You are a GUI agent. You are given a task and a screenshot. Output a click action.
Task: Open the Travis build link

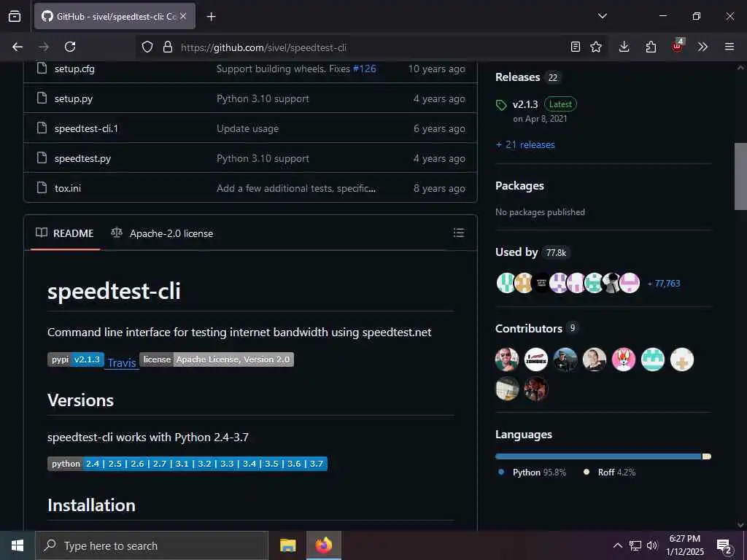pos(122,363)
